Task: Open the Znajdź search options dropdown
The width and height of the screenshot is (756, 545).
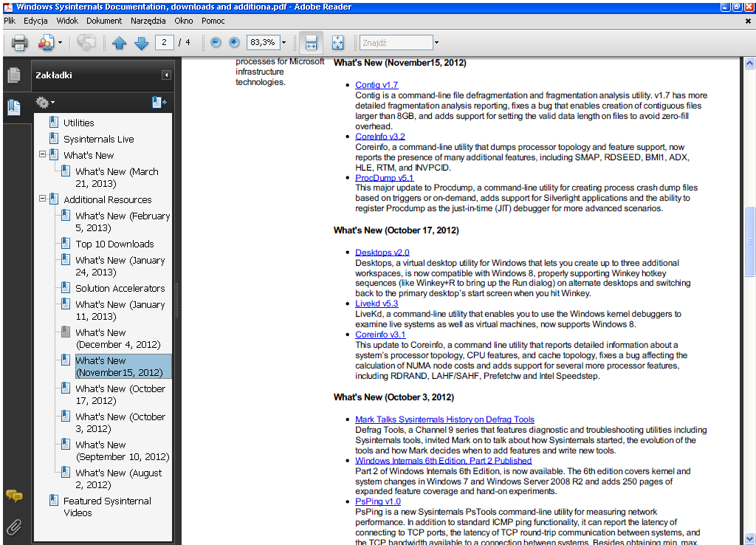Action: click(x=436, y=42)
